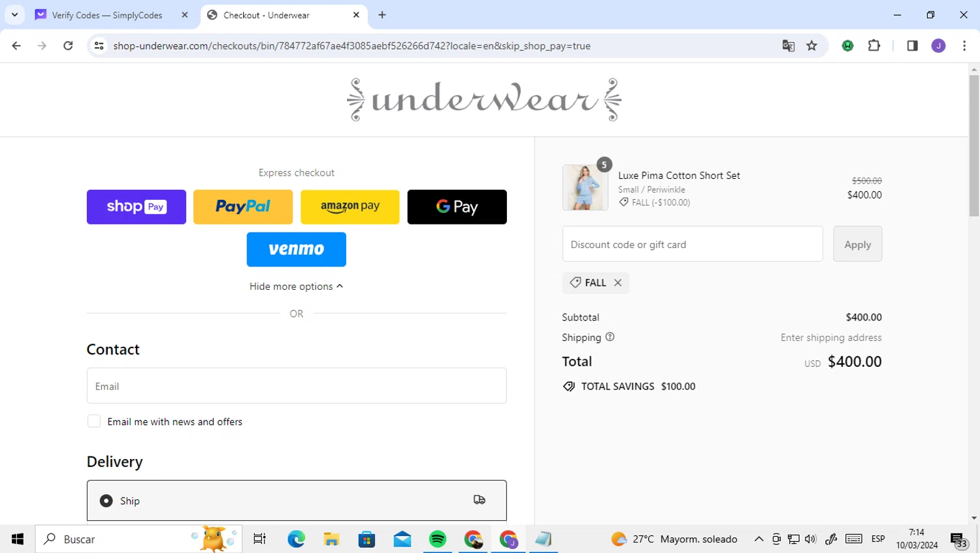980x553 pixels.
Task: Close the Verify Codes — SimplyCodes tab
Action: 185,15
